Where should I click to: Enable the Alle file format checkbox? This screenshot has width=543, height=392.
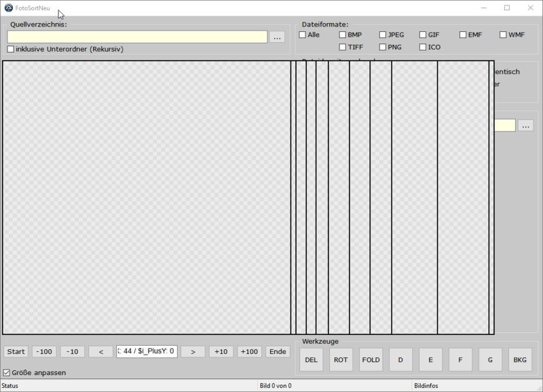(301, 34)
